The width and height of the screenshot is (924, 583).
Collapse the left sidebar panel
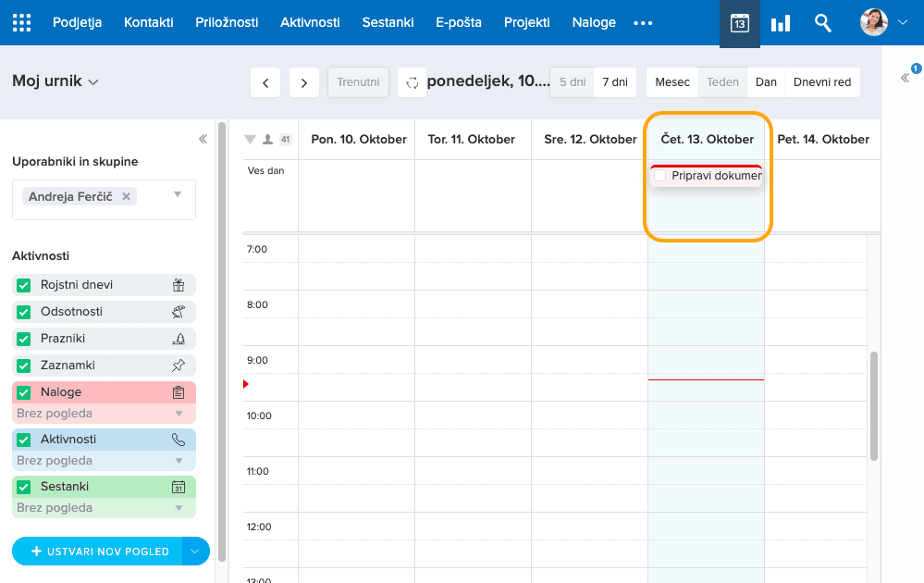(x=203, y=139)
